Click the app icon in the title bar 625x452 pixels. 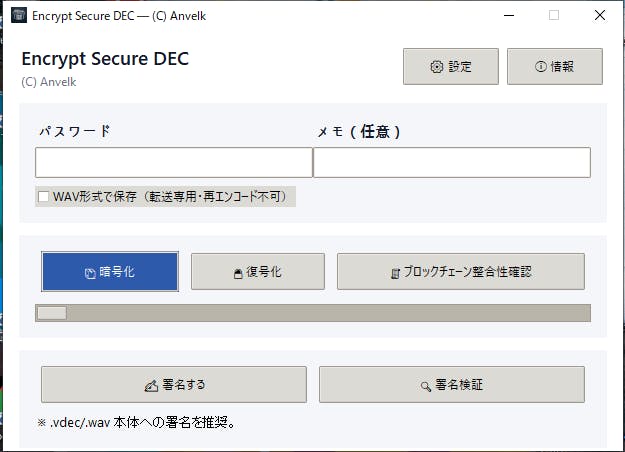19,16
